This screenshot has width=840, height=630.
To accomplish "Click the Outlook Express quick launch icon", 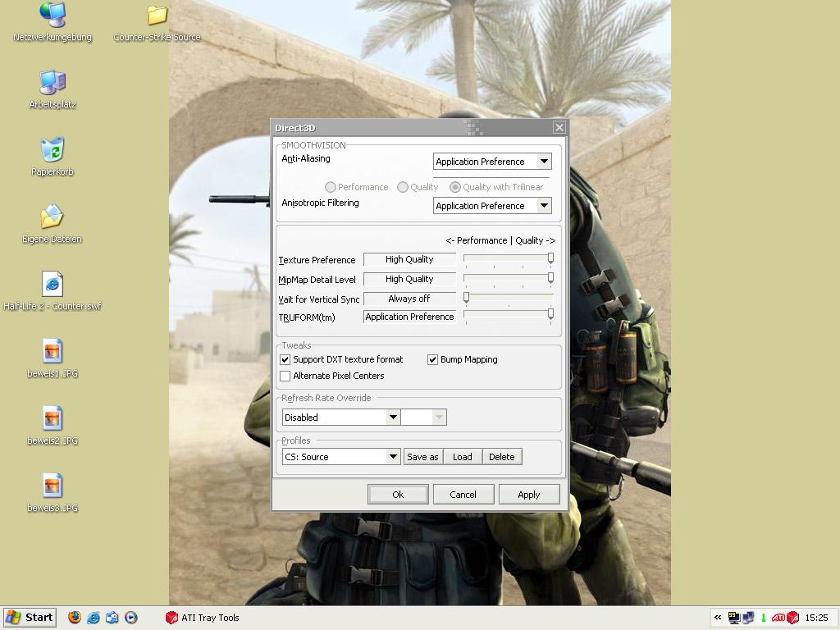I will click(x=112, y=618).
